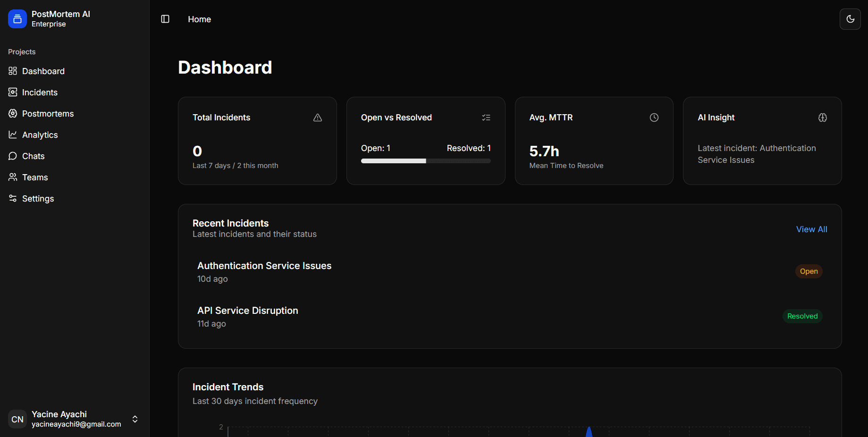Open the API Service Disruption incident
This screenshot has height=437, width=868.
(x=248, y=311)
